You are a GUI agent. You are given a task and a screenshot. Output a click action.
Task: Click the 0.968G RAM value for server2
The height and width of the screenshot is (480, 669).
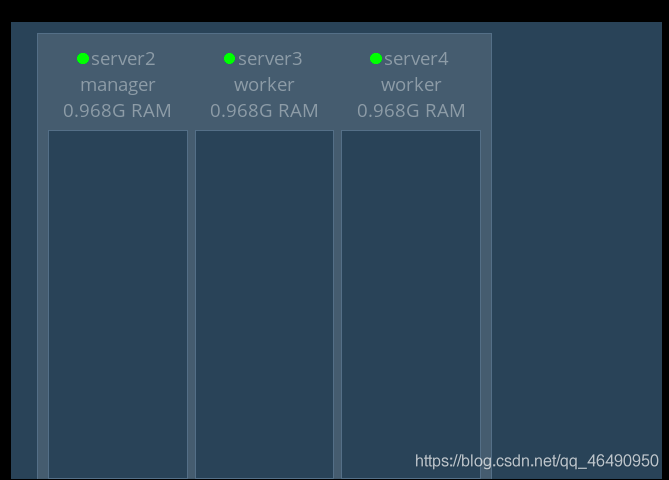117,111
